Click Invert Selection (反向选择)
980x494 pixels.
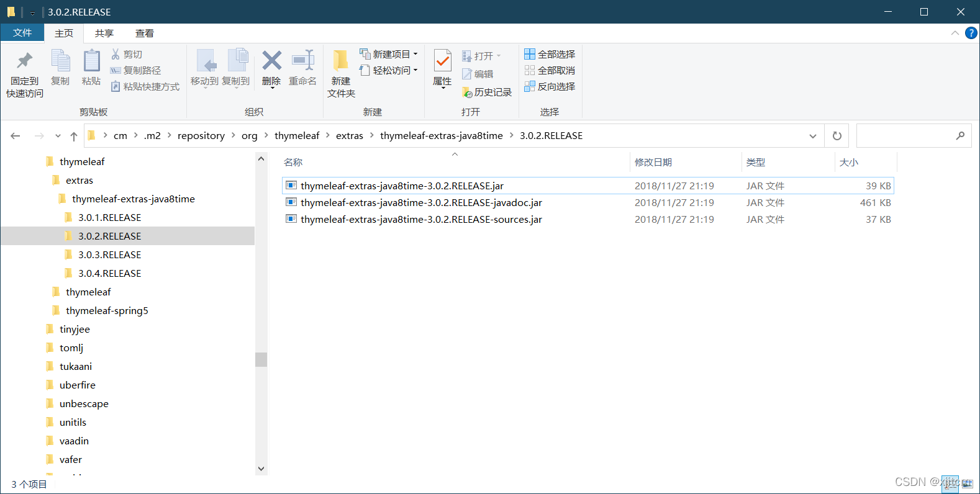(x=550, y=86)
